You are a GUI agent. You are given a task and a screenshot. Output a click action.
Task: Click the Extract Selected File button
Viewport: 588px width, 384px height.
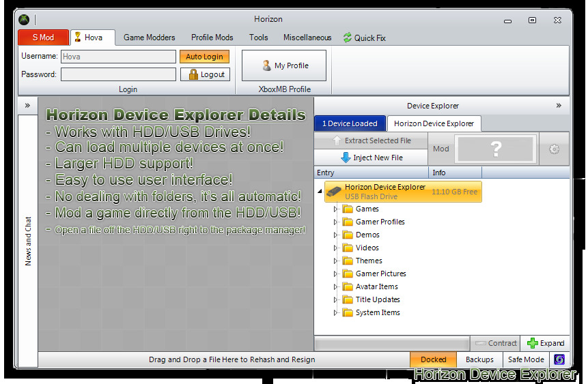click(372, 141)
